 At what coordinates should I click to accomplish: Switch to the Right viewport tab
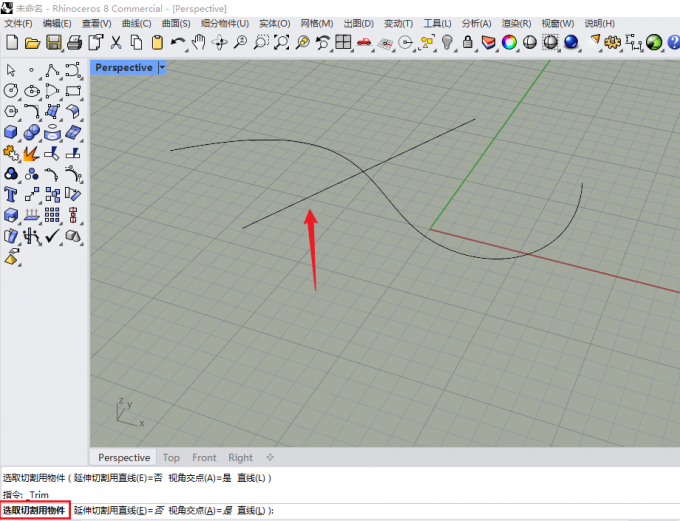240,458
